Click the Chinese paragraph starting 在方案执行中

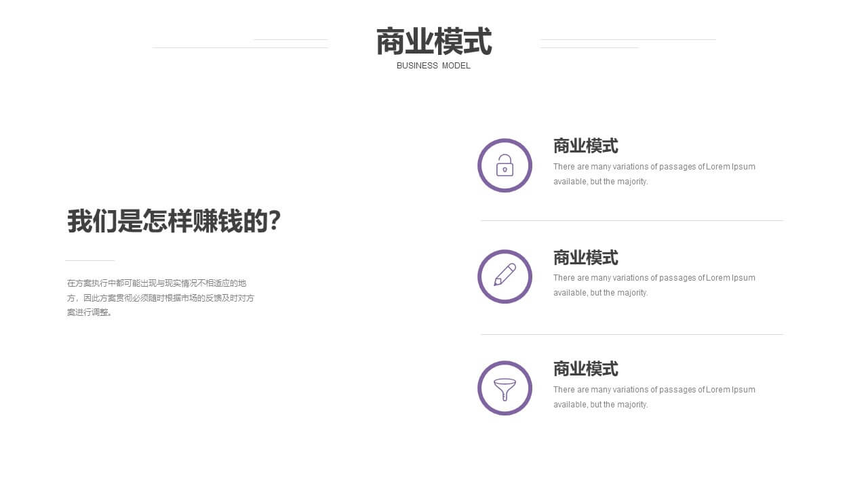[x=160, y=298]
